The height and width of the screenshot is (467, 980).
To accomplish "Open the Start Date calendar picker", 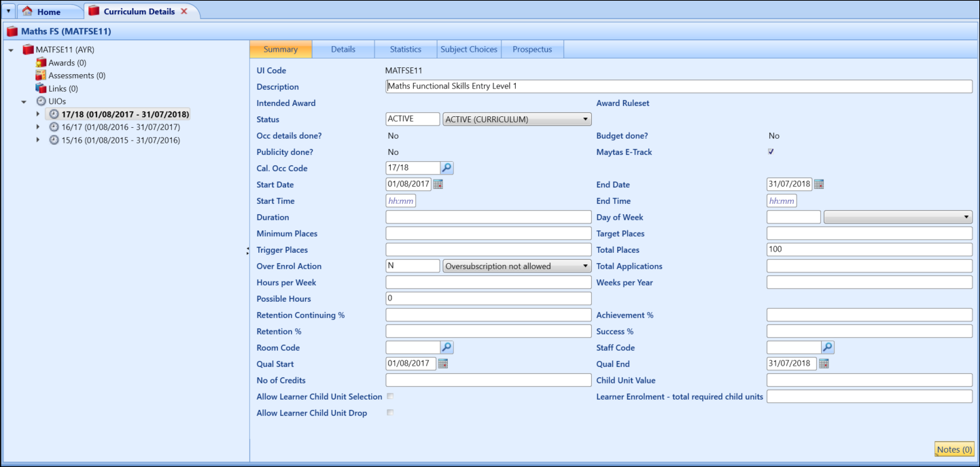I will point(438,184).
